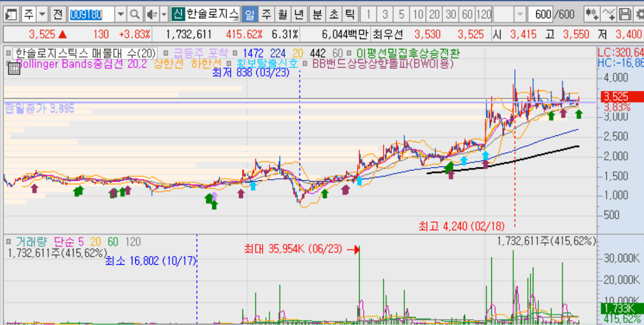
Task: Toggle the 이평선밀집후상승전환 indicator square
Action: pyautogui.click(x=349, y=52)
